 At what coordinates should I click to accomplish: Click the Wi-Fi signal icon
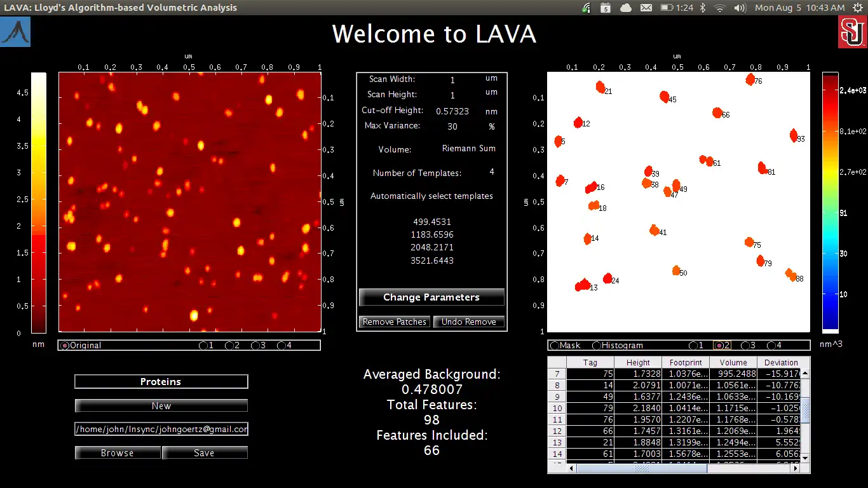(719, 8)
